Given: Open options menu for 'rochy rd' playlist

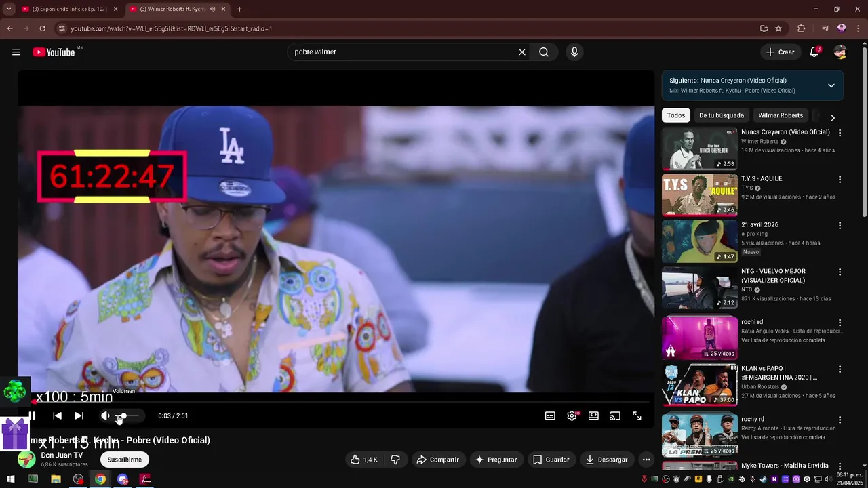Looking at the screenshot, I should point(840,420).
